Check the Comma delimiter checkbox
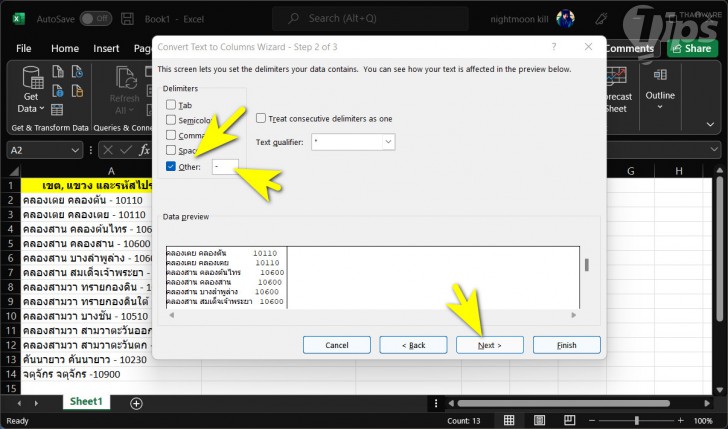The width and height of the screenshot is (728, 429). pos(171,135)
